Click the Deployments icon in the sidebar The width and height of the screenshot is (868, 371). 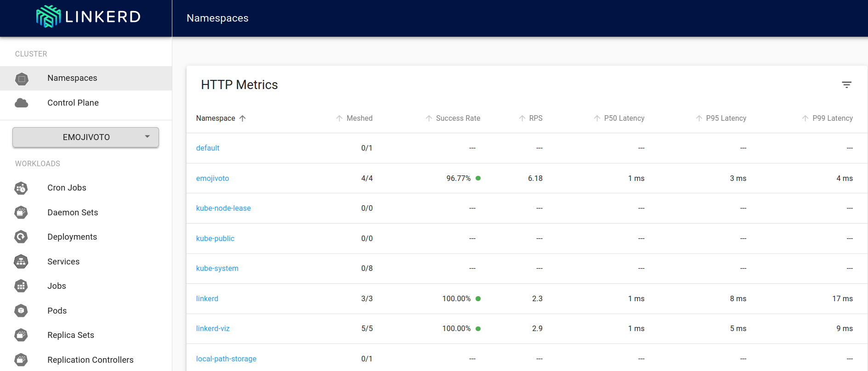pyautogui.click(x=21, y=237)
